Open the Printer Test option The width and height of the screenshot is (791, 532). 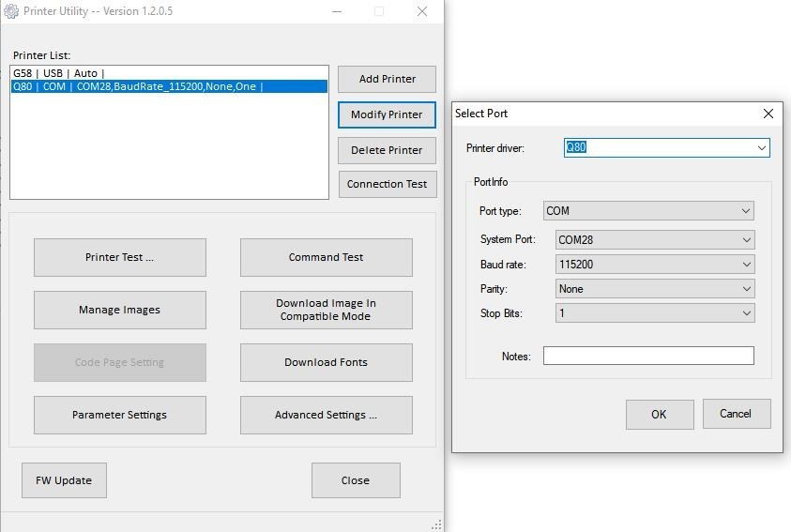tap(119, 257)
